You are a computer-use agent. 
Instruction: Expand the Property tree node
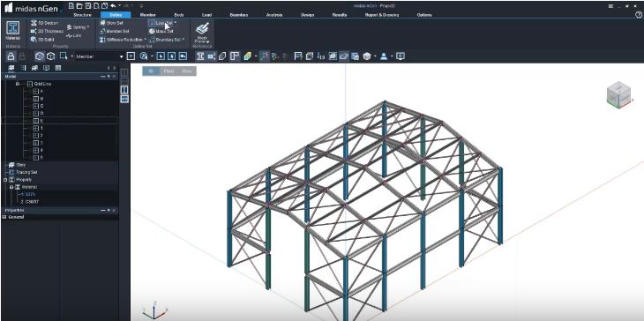pyautogui.click(x=5, y=180)
